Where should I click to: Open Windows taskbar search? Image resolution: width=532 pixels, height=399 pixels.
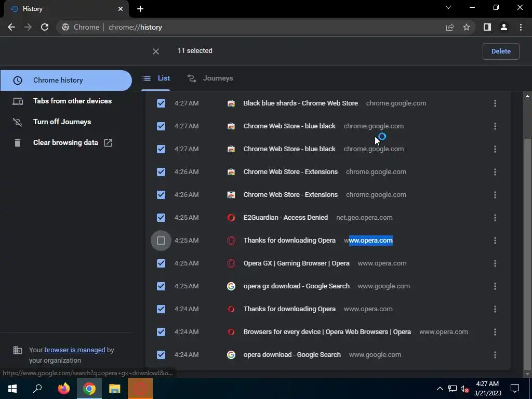[x=37, y=389]
